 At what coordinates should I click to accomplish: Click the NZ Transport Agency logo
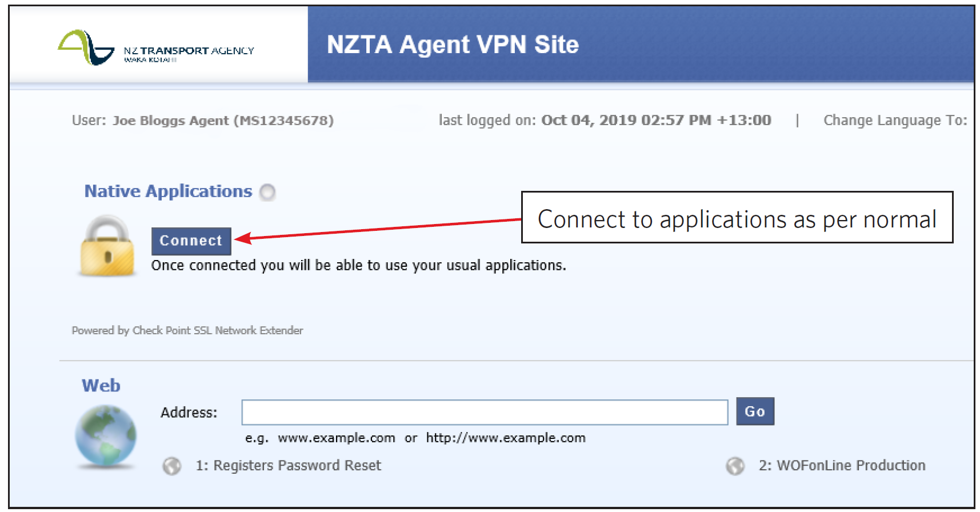click(x=155, y=48)
